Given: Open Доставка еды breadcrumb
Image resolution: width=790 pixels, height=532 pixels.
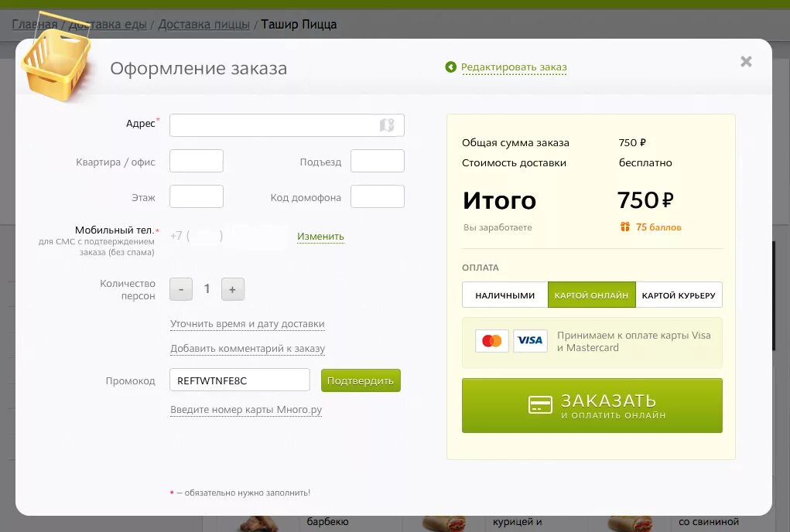Looking at the screenshot, I should tap(108, 24).
